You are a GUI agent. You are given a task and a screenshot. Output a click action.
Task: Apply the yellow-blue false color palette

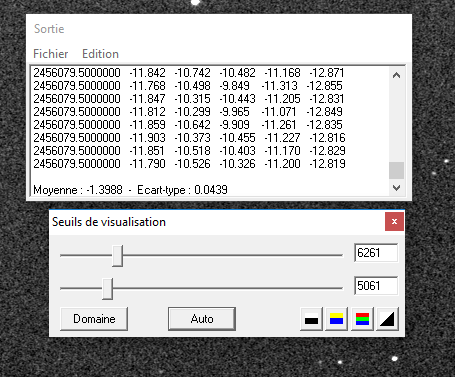tap(336, 319)
